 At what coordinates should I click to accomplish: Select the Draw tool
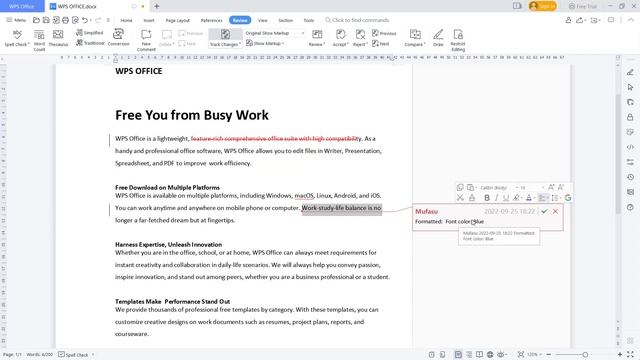(438, 38)
